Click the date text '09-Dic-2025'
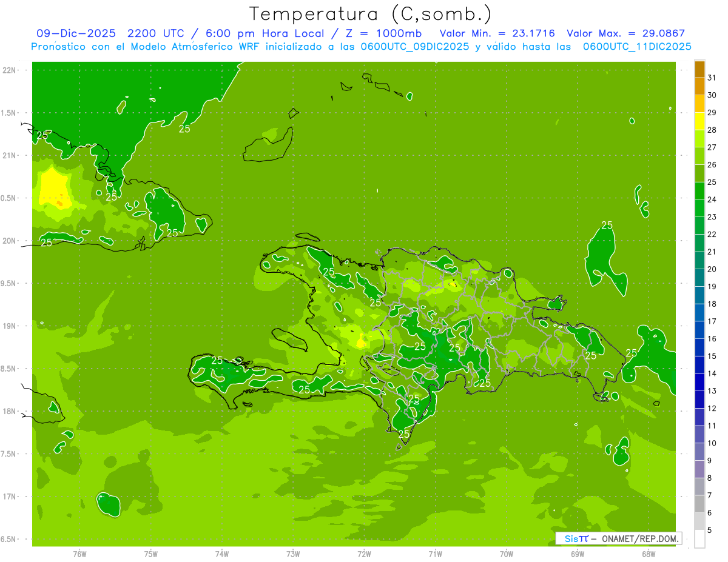The height and width of the screenshot is (562, 728). pyautogui.click(x=76, y=33)
